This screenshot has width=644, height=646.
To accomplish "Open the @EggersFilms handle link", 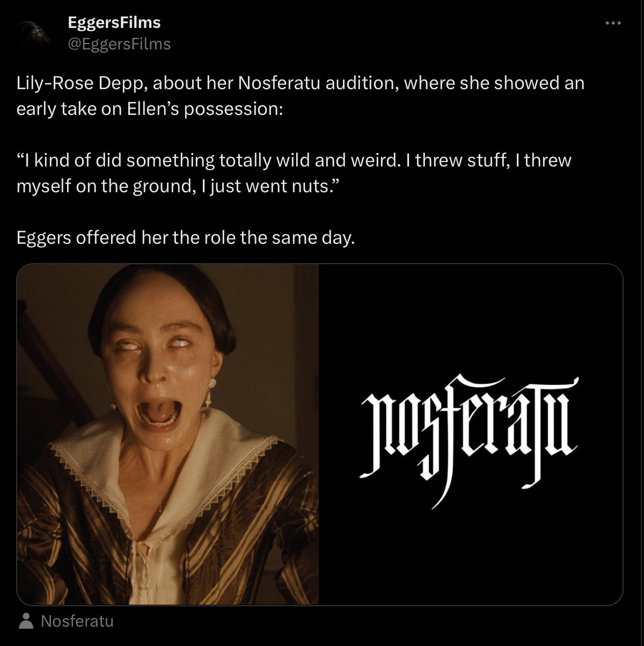I will coord(119,43).
